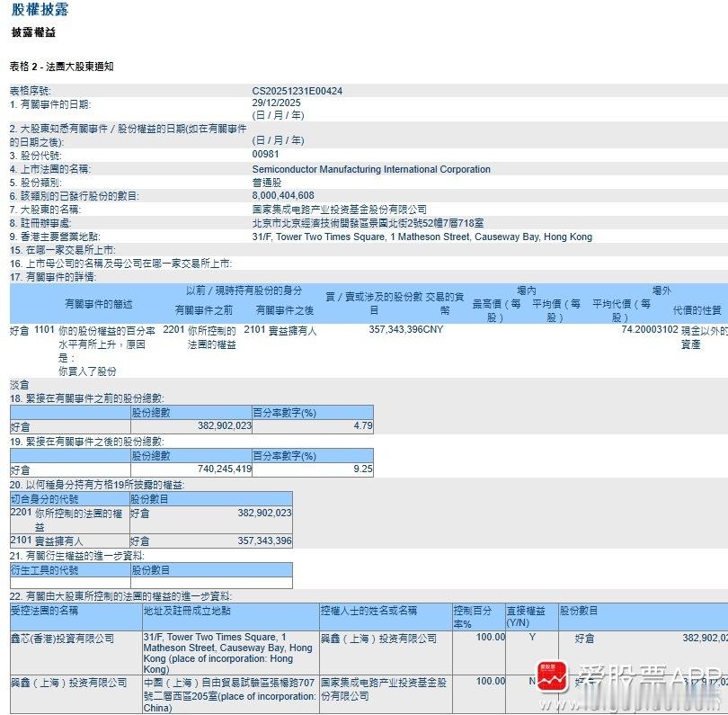This screenshot has height=715, width=728.
Task: Select the field 22 section label
Action: 120,596
